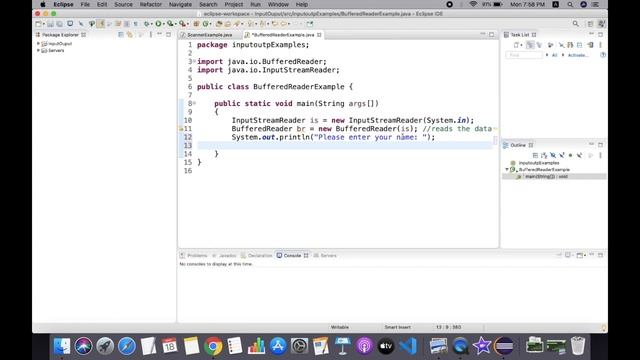Toggle Hide Non-Public Members in Outline
The image size is (640, 360).
tap(571, 155)
